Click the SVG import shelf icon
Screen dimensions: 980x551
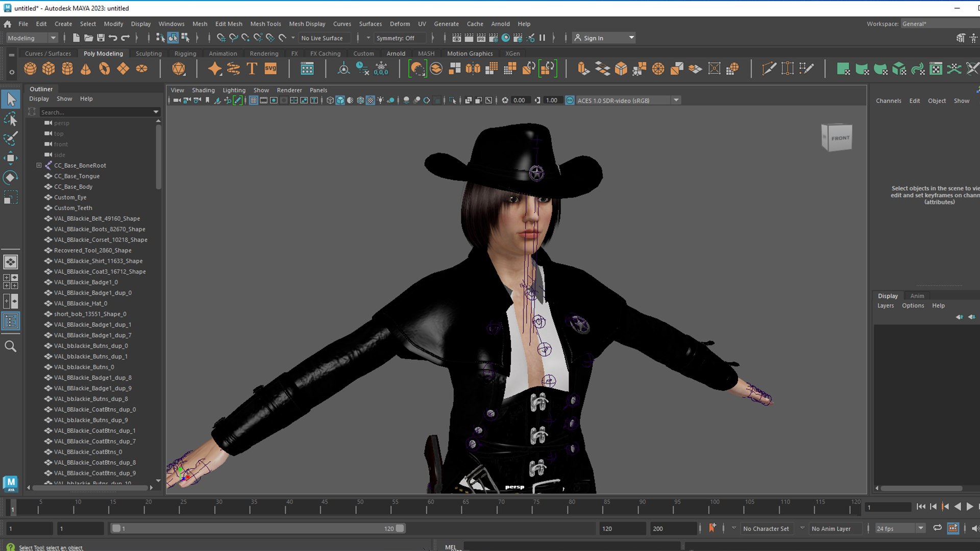271,68
